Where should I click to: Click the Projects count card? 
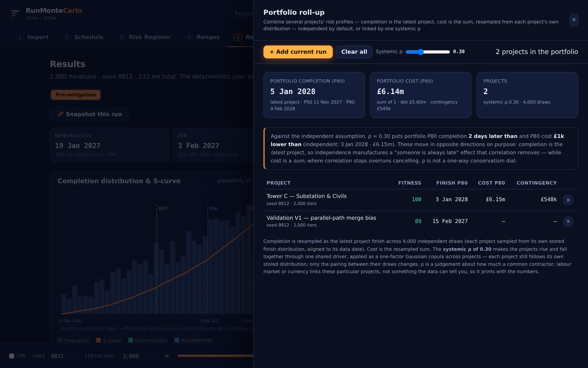[x=527, y=95]
